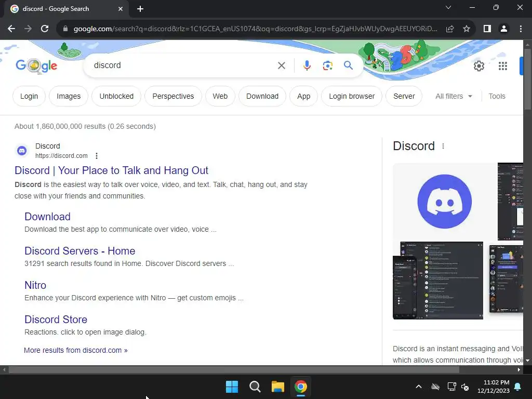
Task: Open search Tools
Action: [x=497, y=96]
